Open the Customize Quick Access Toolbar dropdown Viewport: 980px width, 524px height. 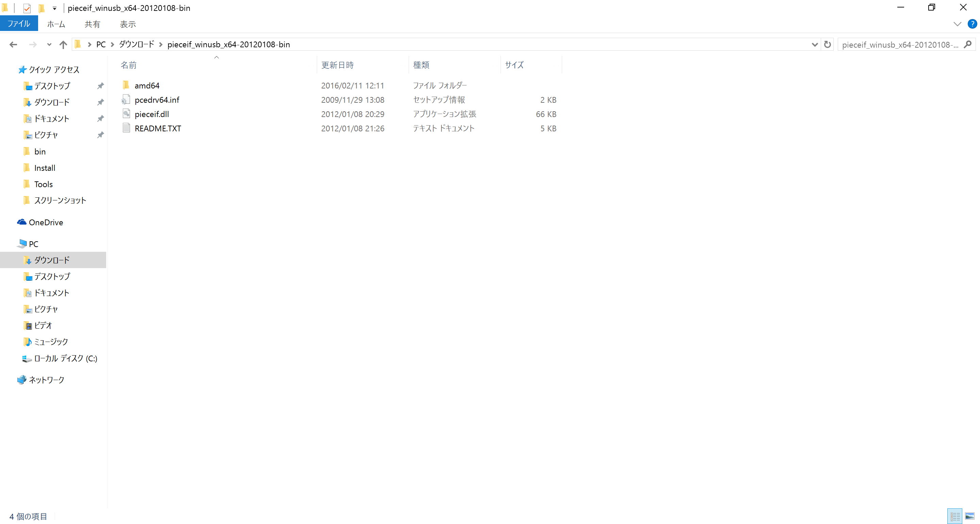pyautogui.click(x=54, y=8)
